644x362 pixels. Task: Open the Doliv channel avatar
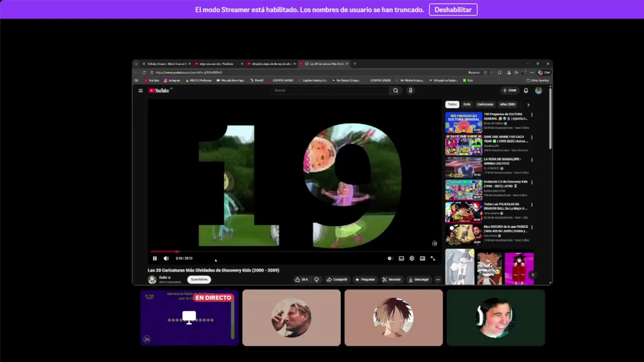point(152,280)
